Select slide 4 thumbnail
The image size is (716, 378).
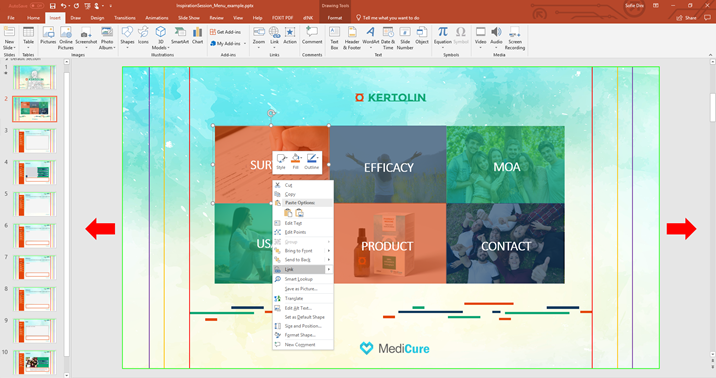pyautogui.click(x=35, y=172)
